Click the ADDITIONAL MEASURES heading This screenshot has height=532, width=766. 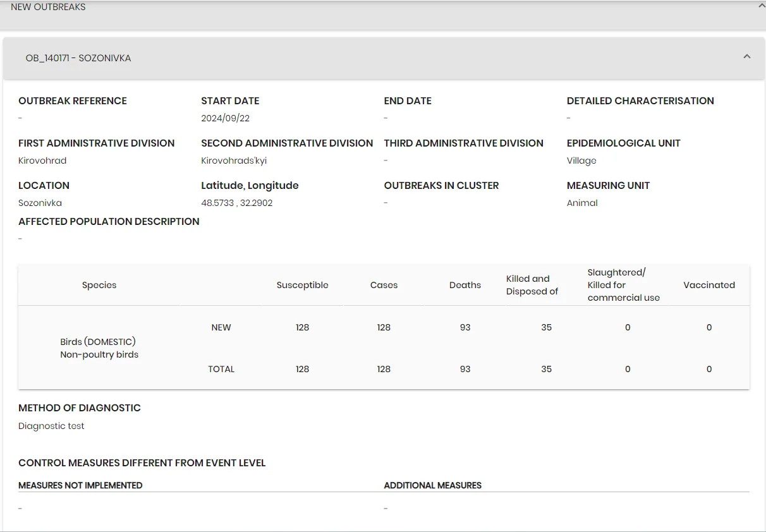(x=433, y=485)
